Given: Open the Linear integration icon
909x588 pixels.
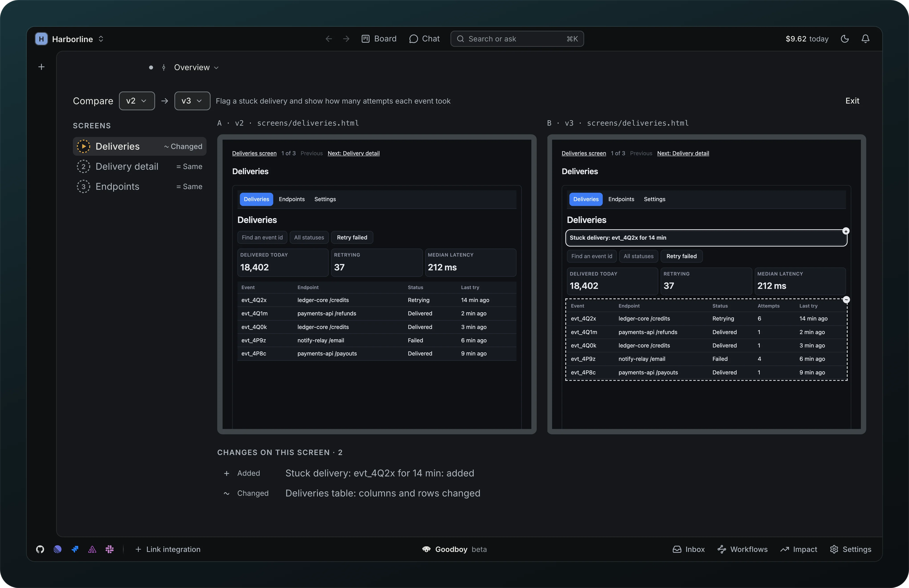Looking at the screenshot, I should pos(58,549).
